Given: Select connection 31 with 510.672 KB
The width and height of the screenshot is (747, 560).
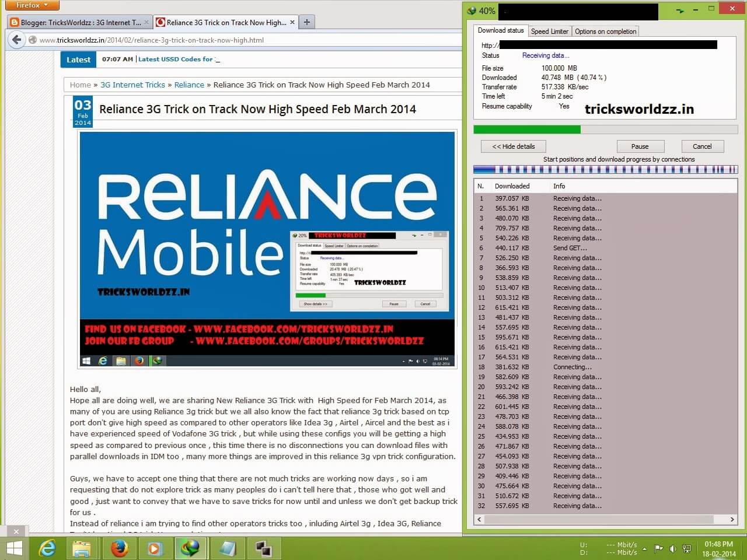Looking at the screenshot, I should [x=605, y=496].
